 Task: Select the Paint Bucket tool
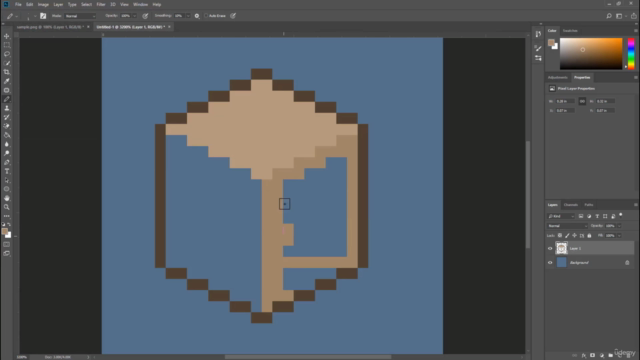pyautogui.click(x=7, y=135)
